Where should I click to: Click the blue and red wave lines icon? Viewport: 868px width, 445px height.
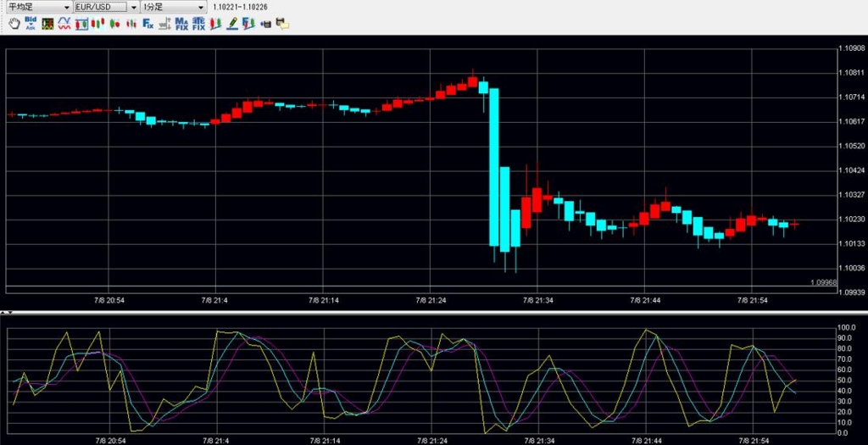point(64,23)
